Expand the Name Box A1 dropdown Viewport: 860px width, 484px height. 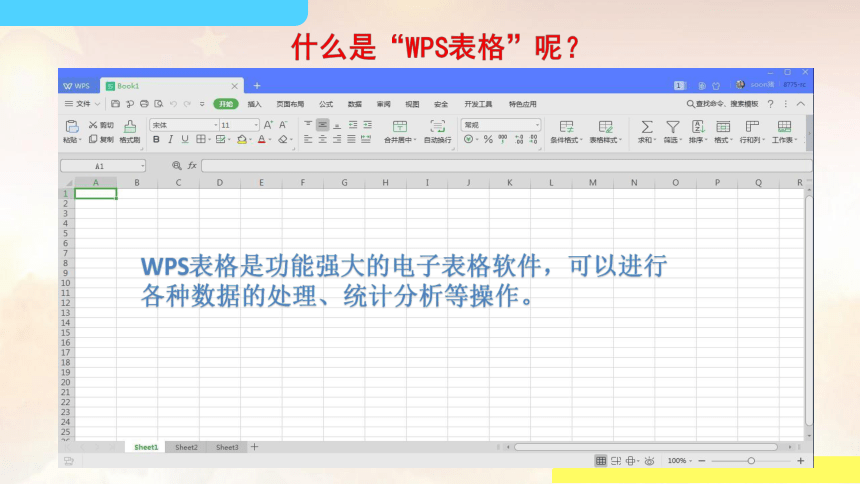[143, 166]
